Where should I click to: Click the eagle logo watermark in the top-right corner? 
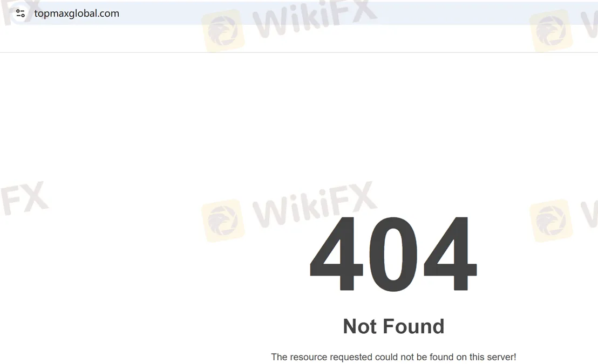pos(551,31)
